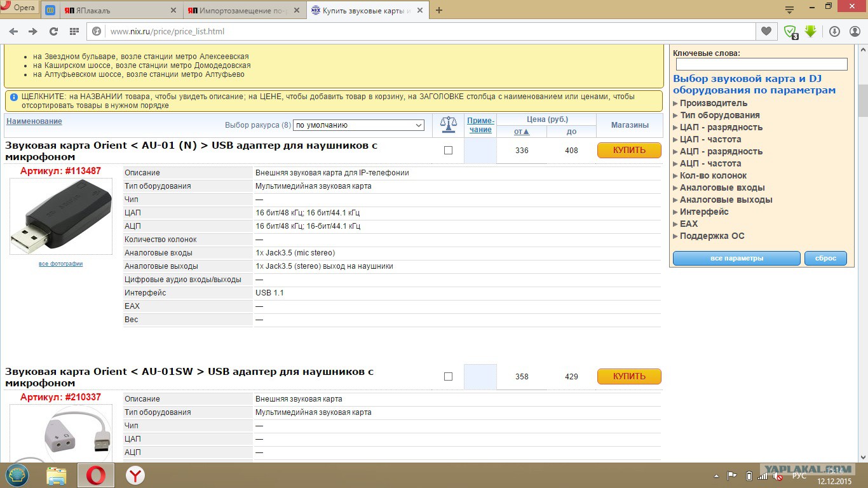868x488 pixels.
Task: Add AU-01 (N) at price 336 to cart
Action: coord(522,151)
